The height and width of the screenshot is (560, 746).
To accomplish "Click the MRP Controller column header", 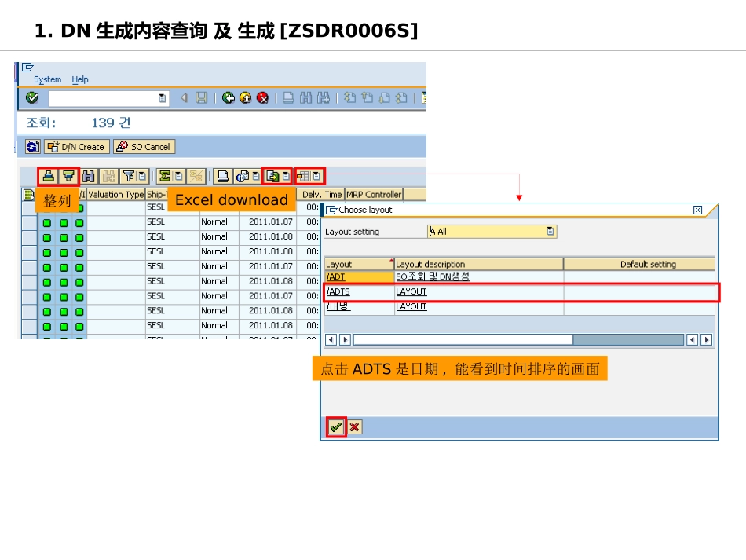I will click(x=374, y=195).
